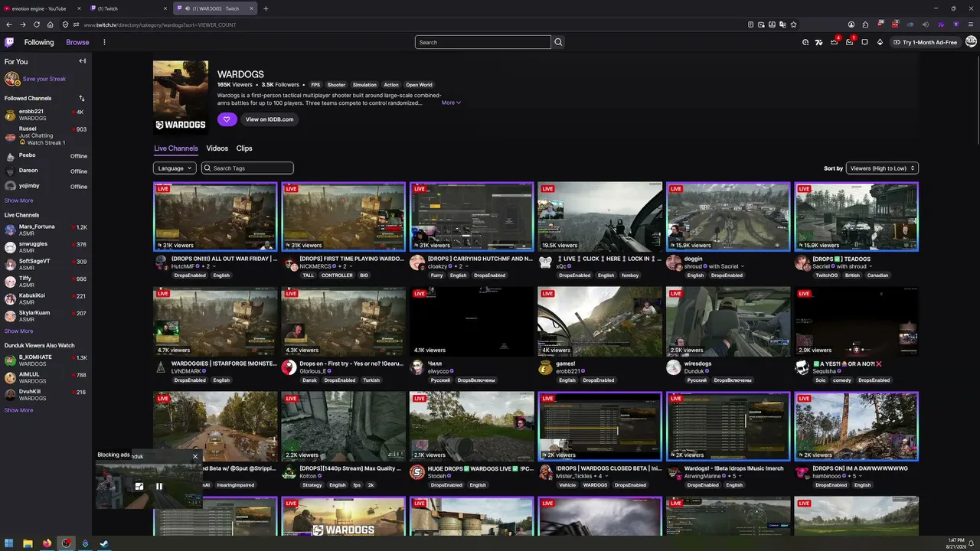
Task: Show more followed channels
Action: click(x=19, y=201)
